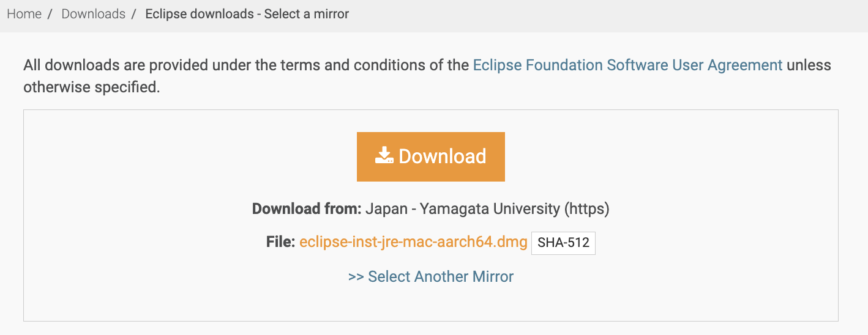Image resolution: width=868 pixels, height=335 pixels.
Task: Show the SHA-512 checksum
Action: [563, 243]
